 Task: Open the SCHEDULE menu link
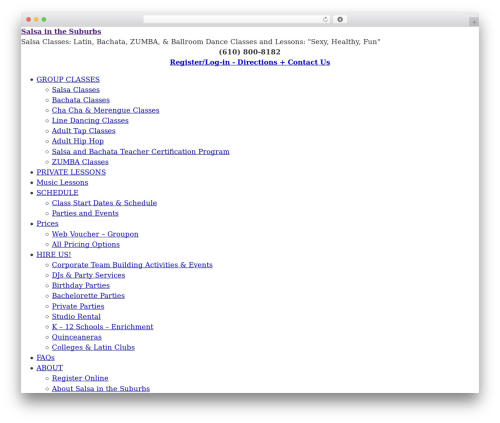click(x=57, y=193)
